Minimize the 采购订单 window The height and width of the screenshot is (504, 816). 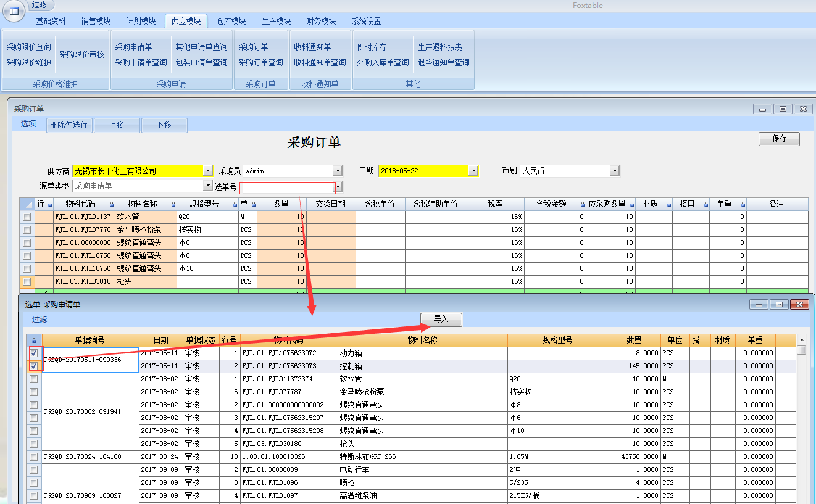pyautogui.click(x=763, y=109)
